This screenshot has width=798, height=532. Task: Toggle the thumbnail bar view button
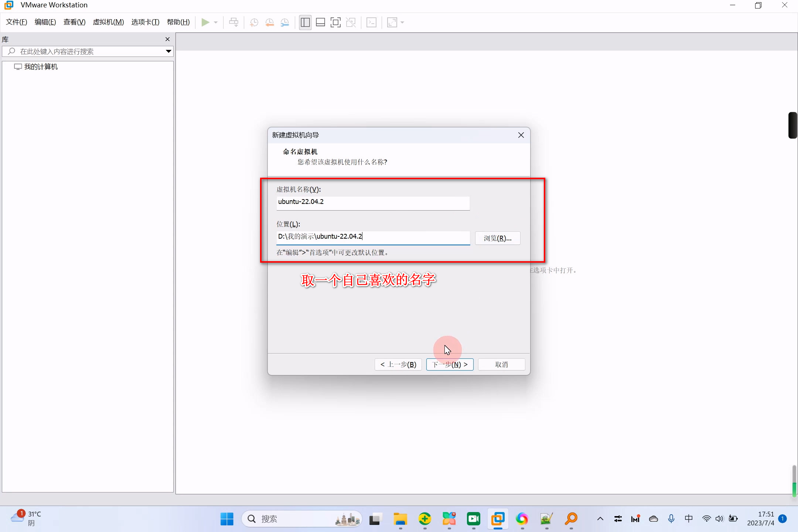click(x=320, y=23)
